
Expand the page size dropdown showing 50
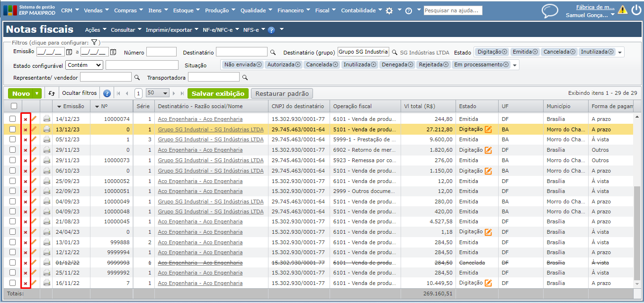click(158, 93)
